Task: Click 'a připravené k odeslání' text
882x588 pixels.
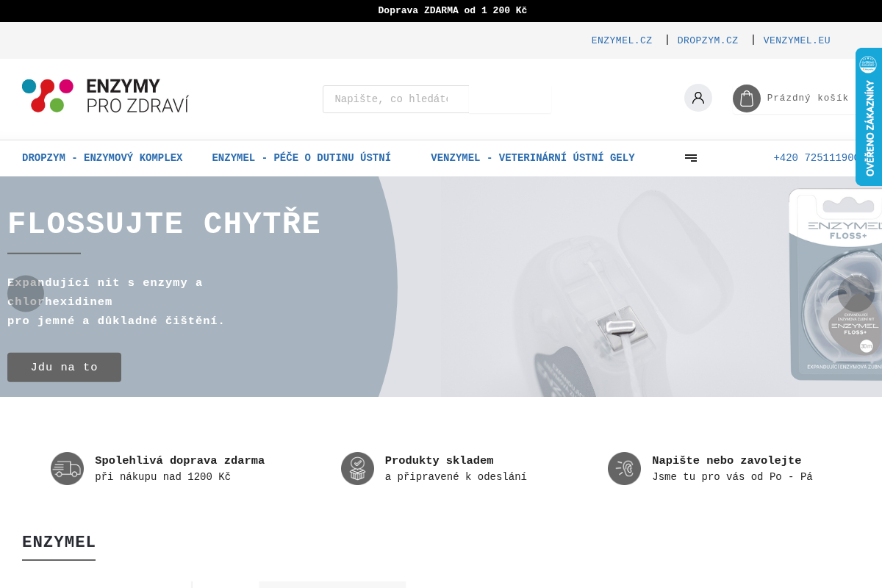Action: tap(456, 477)
